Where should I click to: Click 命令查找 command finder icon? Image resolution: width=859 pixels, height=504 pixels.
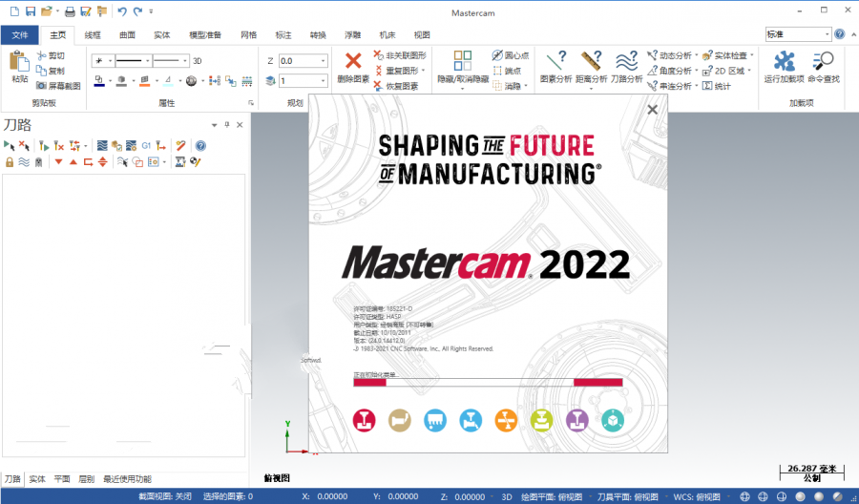pyautogui.click(x=824, y=61)
